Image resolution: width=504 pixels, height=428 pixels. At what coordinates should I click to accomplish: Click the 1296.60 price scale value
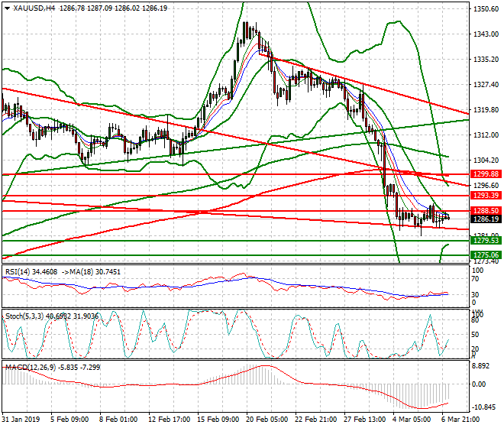tap(486, 186)
